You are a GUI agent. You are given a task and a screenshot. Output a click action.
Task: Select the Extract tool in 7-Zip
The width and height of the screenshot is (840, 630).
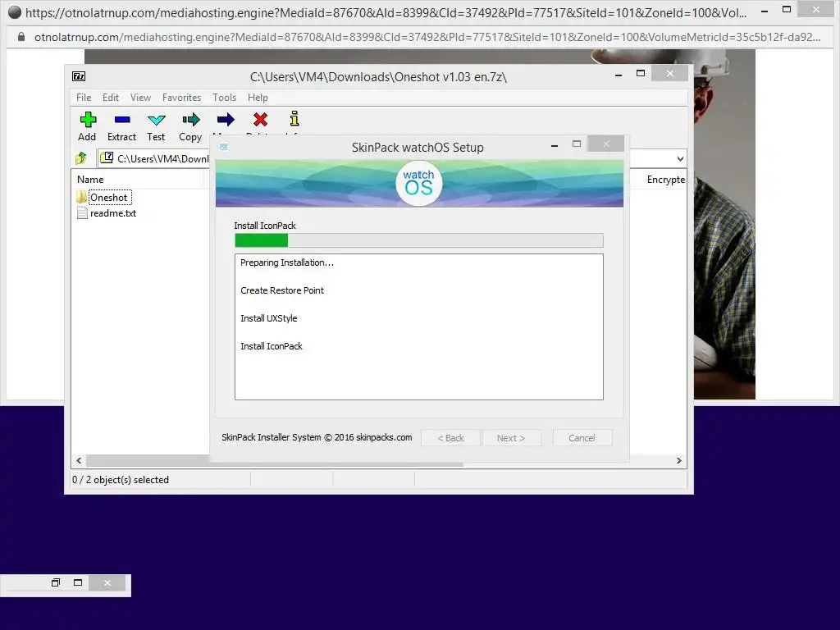(x=121, y=126)
